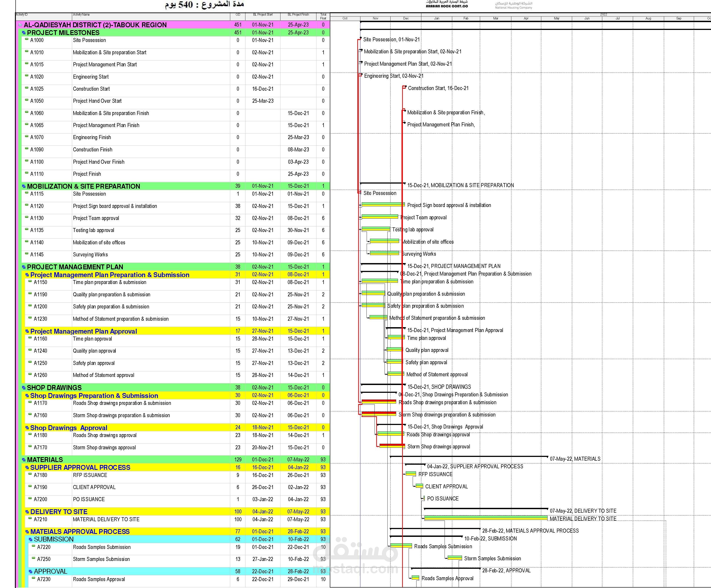Click the activity icon beside A1000 Site Possession
This screenshot has width=711, height=588.
pos(27,39)
